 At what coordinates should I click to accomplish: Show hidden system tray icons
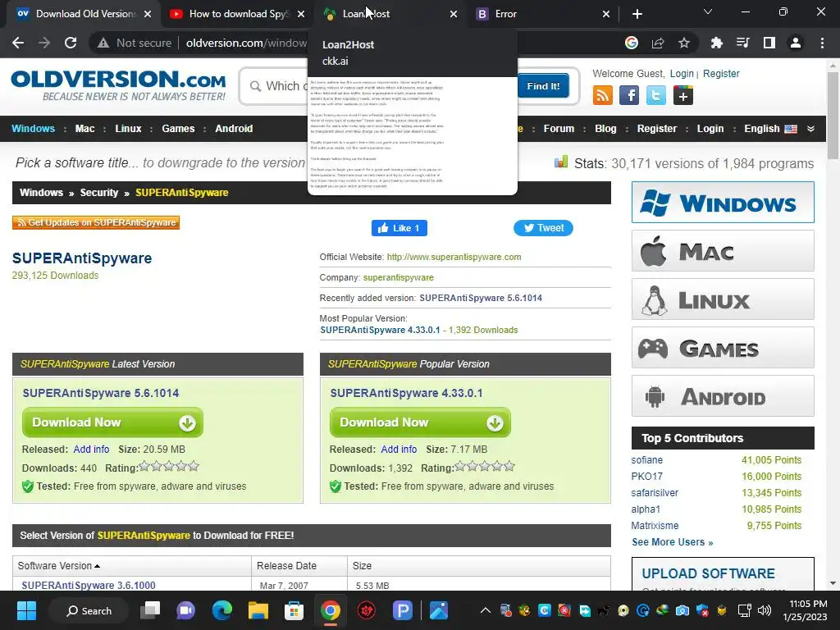point(486,610)
